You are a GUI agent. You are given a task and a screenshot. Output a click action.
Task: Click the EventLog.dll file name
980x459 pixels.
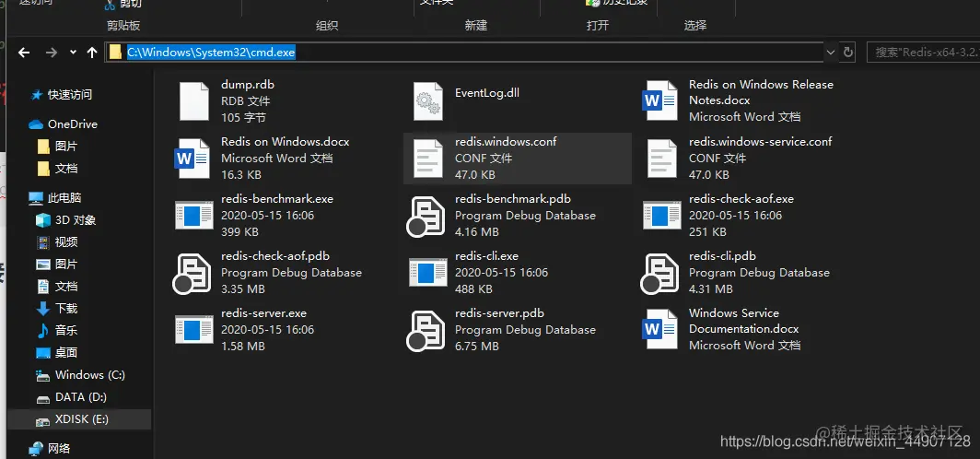click(487, 92)
